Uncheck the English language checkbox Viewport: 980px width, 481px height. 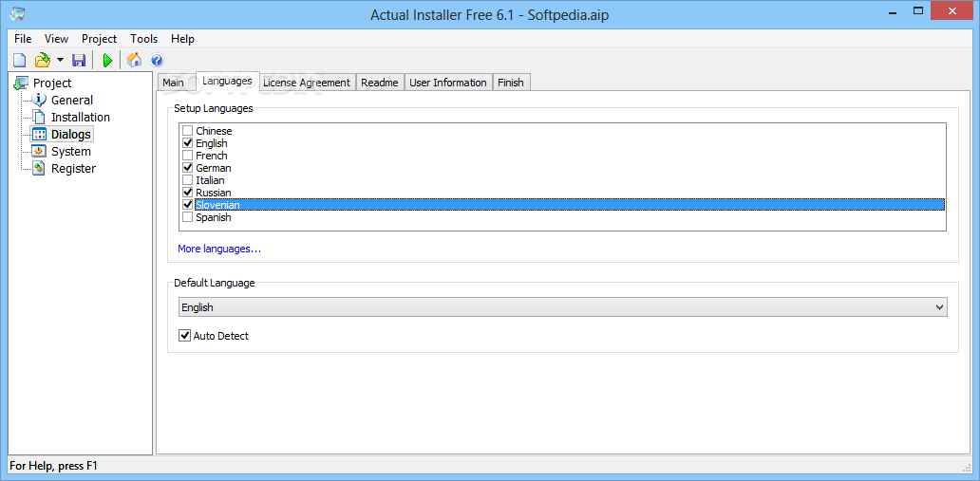tap(187, 143)
